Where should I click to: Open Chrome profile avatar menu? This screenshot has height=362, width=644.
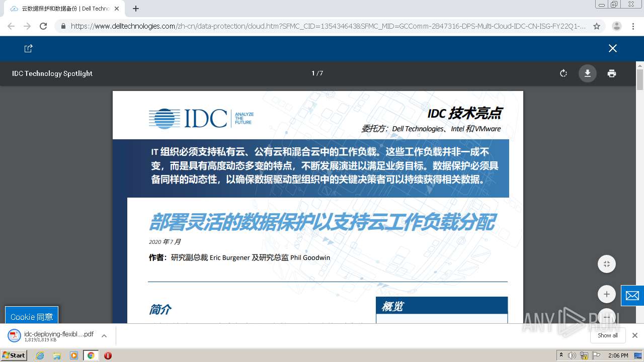(x=617, y=26)
